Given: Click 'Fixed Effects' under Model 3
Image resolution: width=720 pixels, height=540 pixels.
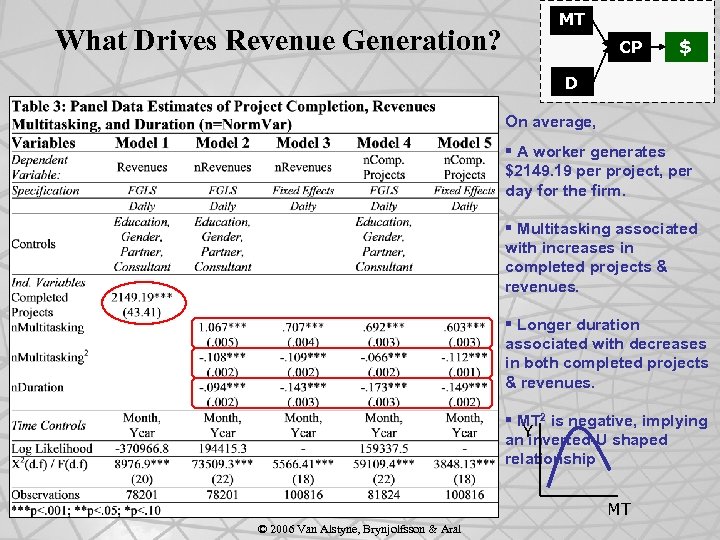Looking at the screenshot, I should [303, 191].
